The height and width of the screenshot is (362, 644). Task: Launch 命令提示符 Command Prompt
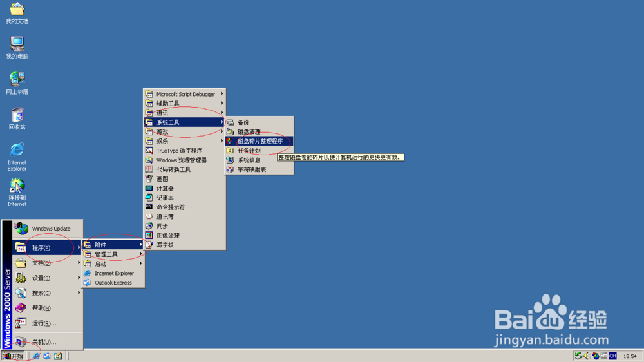pos(184,207)
